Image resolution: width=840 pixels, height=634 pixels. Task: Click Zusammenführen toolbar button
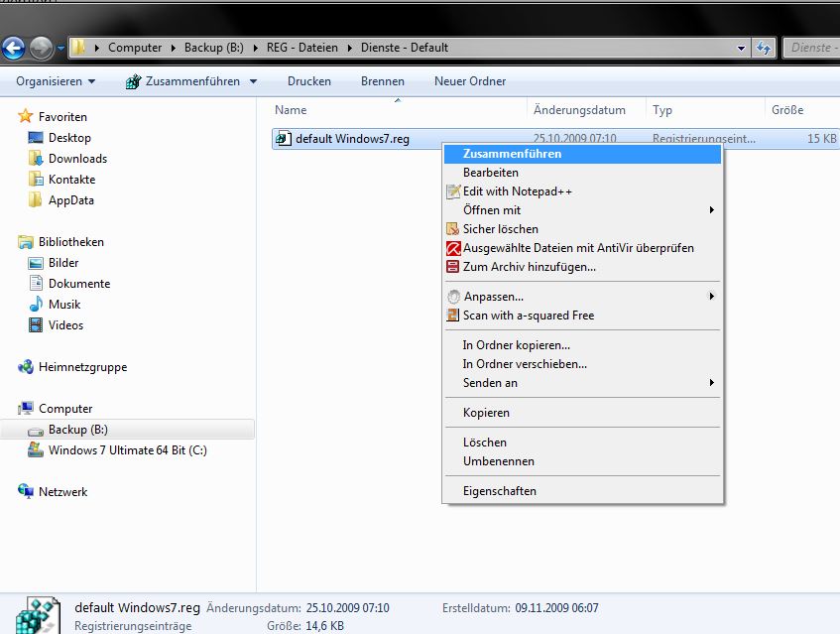pyautogui.click(x=182, y=81)
